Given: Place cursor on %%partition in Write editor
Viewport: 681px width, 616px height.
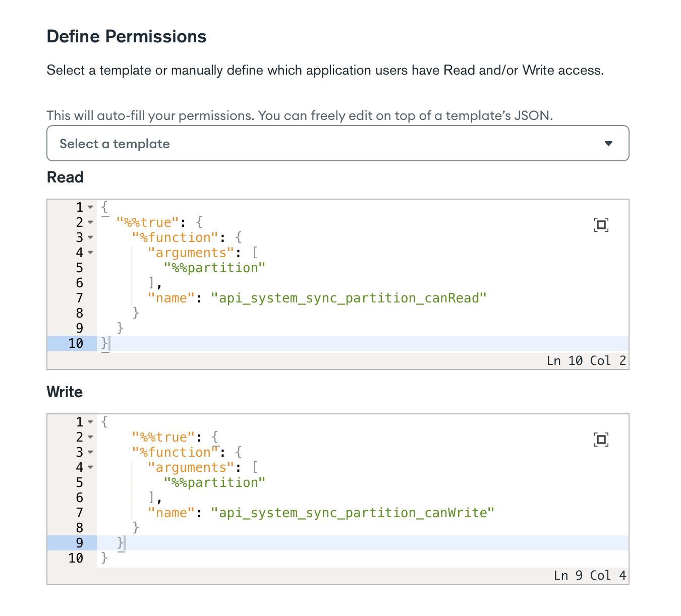Looking at the screenshot, I should [214, 482].
